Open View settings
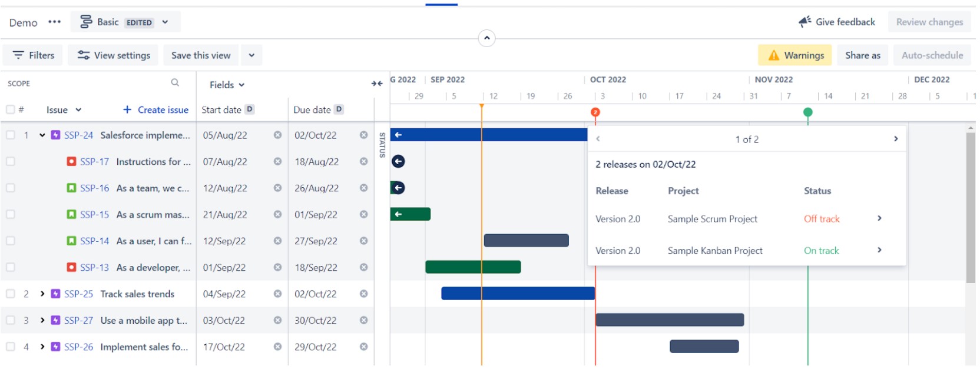 point(114,55)
